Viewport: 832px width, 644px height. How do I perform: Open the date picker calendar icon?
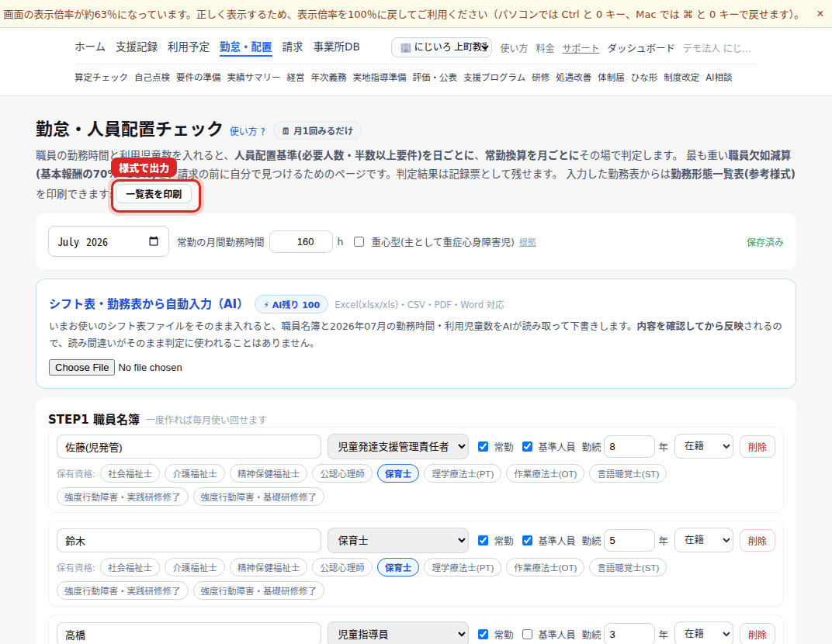(154, 241)
